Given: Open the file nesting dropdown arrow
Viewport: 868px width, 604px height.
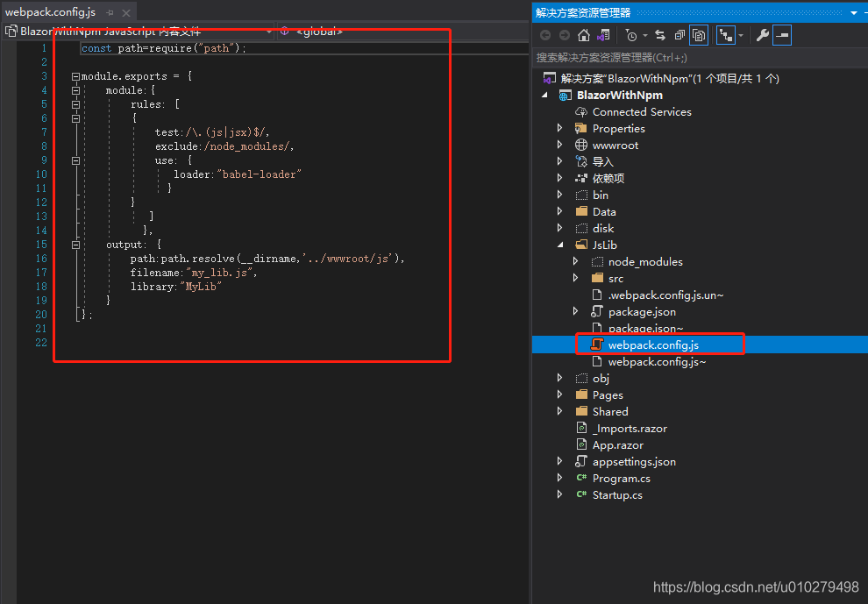Looking at the screenshot, I should [741, 36].
